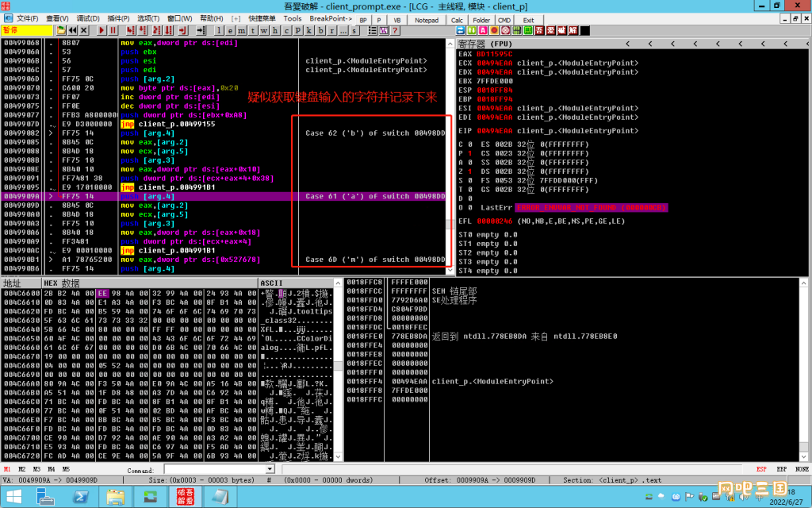Select memory window M1 button
Image resolution: width=812 pixels, height=508 pixels.
[x=7, y=469]
